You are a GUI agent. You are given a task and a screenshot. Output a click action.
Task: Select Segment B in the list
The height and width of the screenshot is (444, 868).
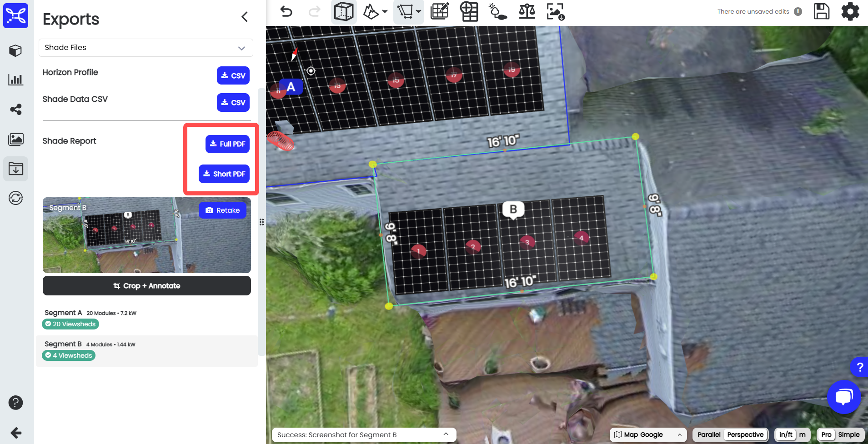point(146,351)
